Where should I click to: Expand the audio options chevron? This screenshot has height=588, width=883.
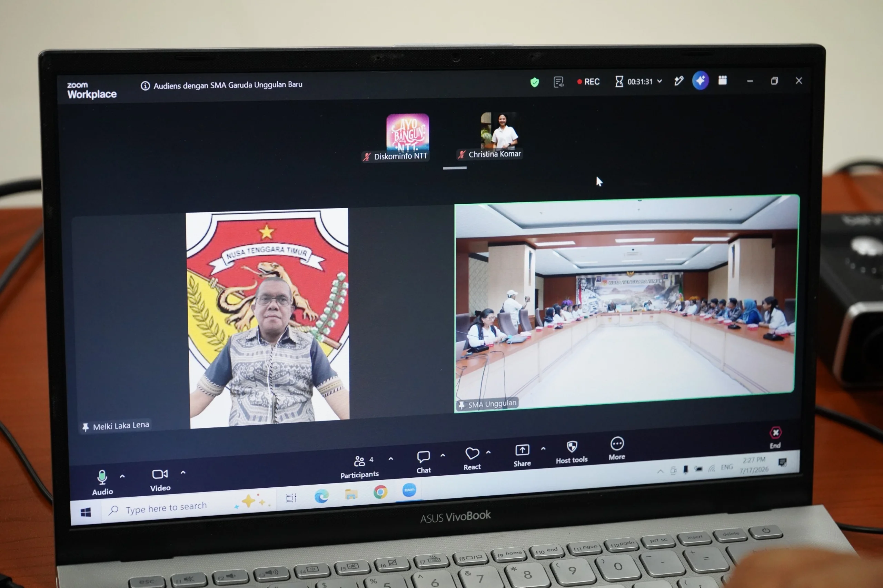(122, 477)
